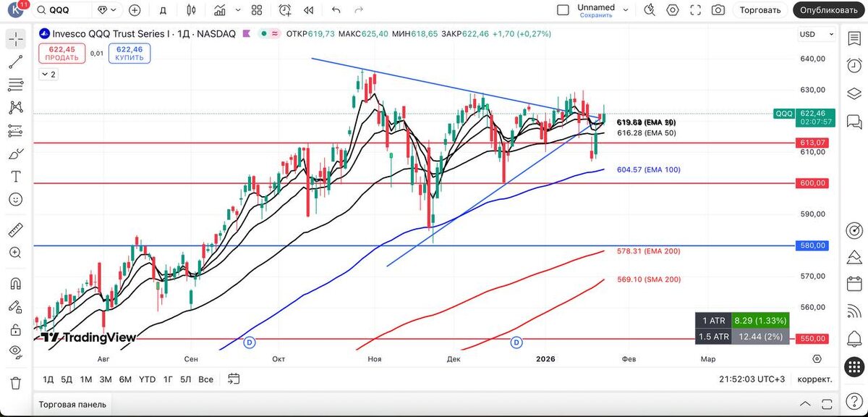
Task: Click the КУПИТЬ 622,46 button
Action: [x=130, y=53]
